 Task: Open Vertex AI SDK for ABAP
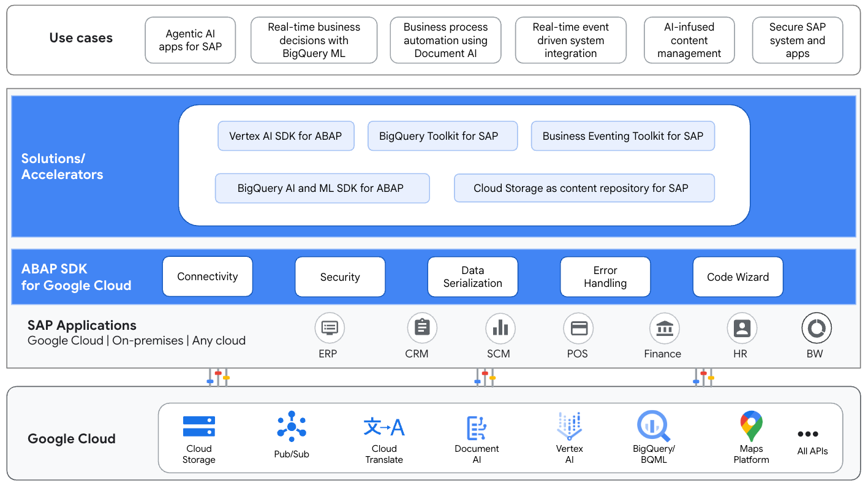(x=286, y=135)
